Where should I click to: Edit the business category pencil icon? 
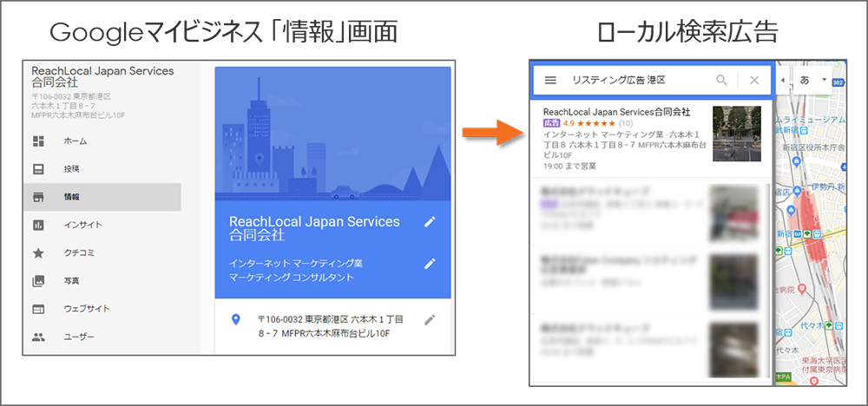430,263
